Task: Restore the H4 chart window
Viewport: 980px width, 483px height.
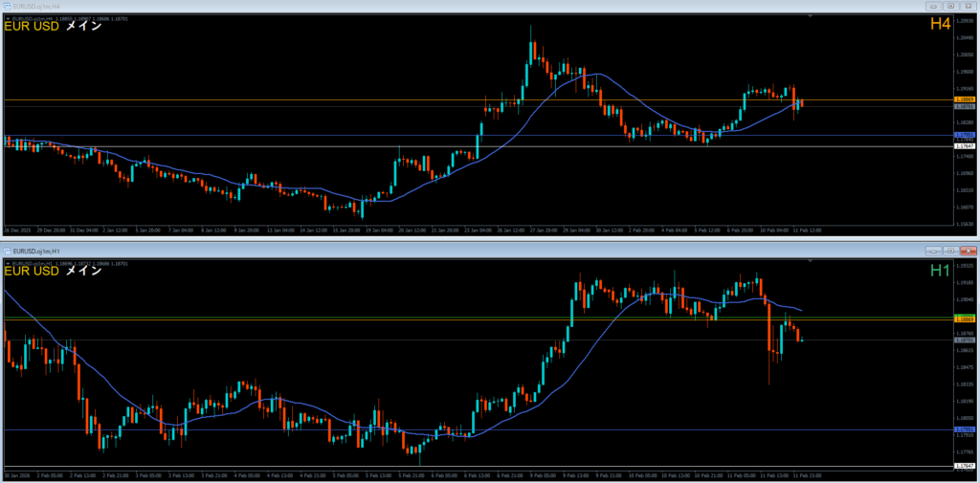Action: (950, 5)
